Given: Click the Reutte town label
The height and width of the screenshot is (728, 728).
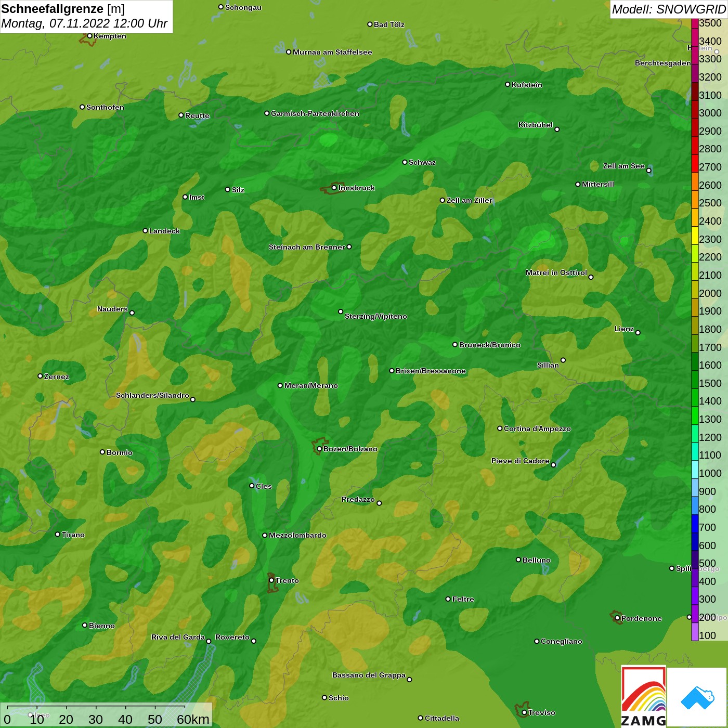Looking at the screenshot, I should pyautogui.click(x=197, y=115).
